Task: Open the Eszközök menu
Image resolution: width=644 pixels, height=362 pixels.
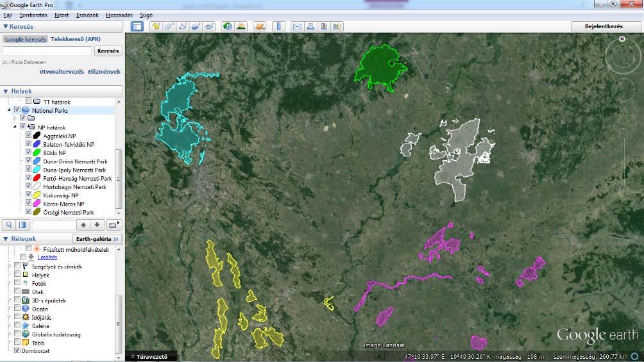Action: (x=87, y=15)
